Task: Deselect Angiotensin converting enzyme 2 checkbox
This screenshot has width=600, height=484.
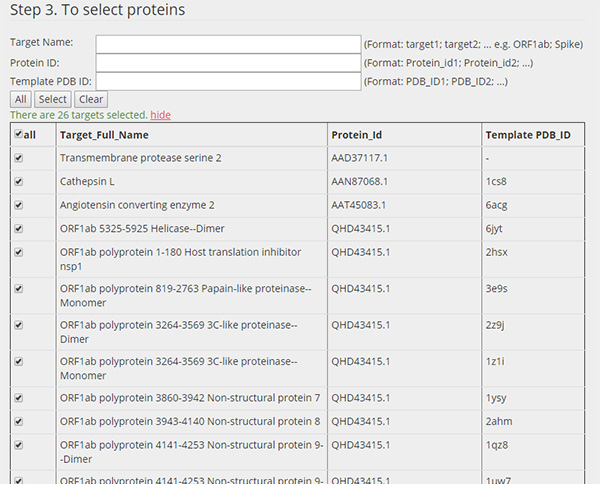Action: [18, 205]
